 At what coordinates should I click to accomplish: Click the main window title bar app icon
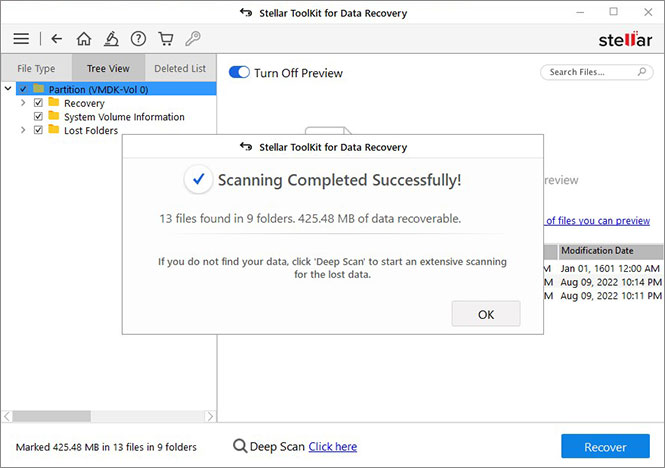click(x=246, y=12)
